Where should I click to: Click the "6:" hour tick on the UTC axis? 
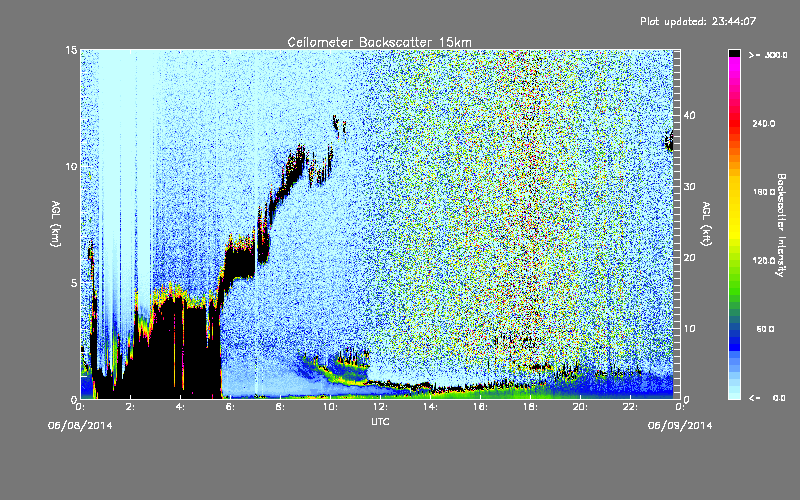point(231,407)
